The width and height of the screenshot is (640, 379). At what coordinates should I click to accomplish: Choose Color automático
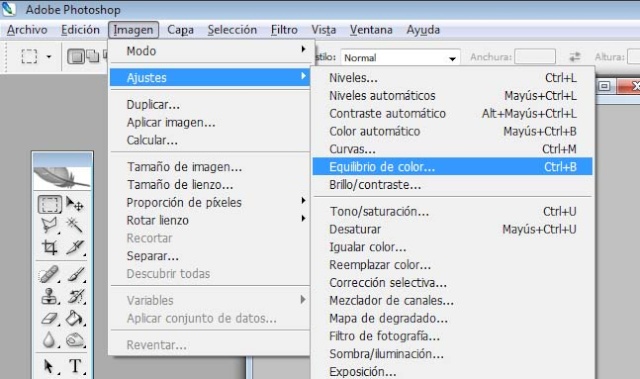tap(452, 131)
